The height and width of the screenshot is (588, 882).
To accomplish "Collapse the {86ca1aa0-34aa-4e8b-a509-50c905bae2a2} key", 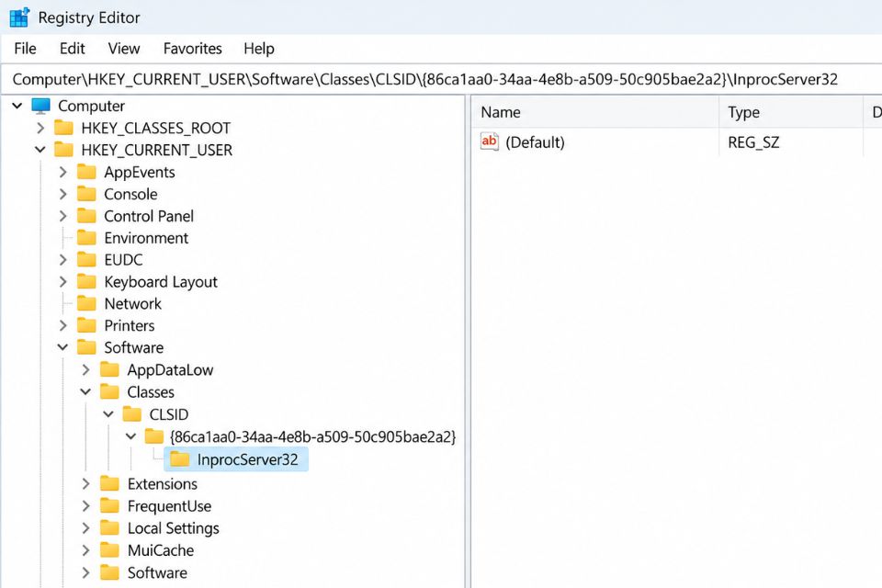I will click(x=131, y=436).
